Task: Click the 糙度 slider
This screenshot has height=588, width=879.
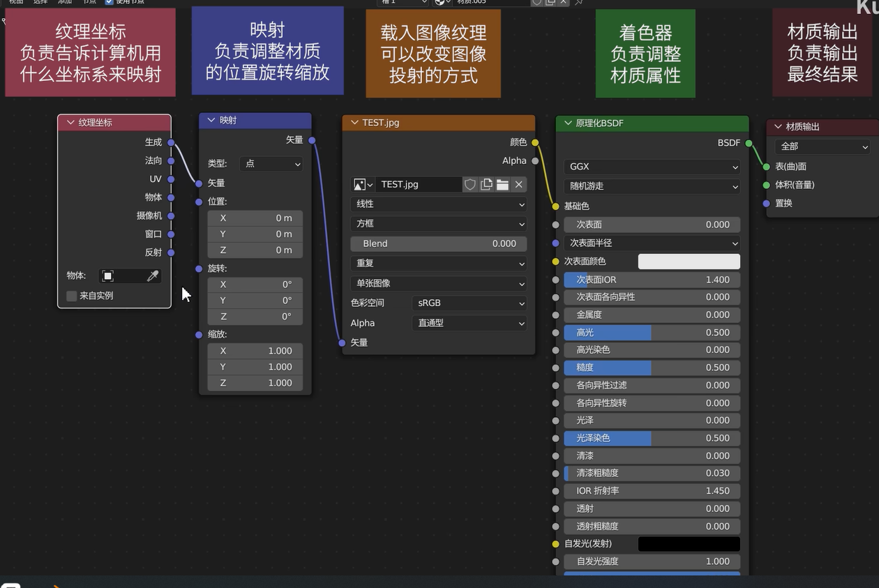Action: pyautogui.click(x=652, y=368)
